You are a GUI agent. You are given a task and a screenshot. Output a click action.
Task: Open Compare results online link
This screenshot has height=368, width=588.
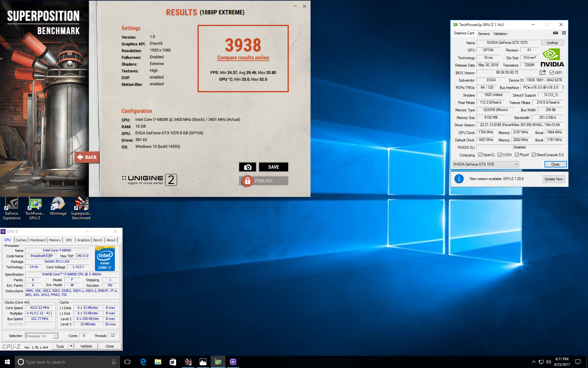coord(243,58)
